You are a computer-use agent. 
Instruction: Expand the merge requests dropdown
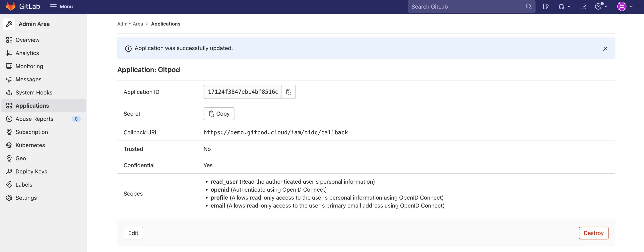(564, 7)
